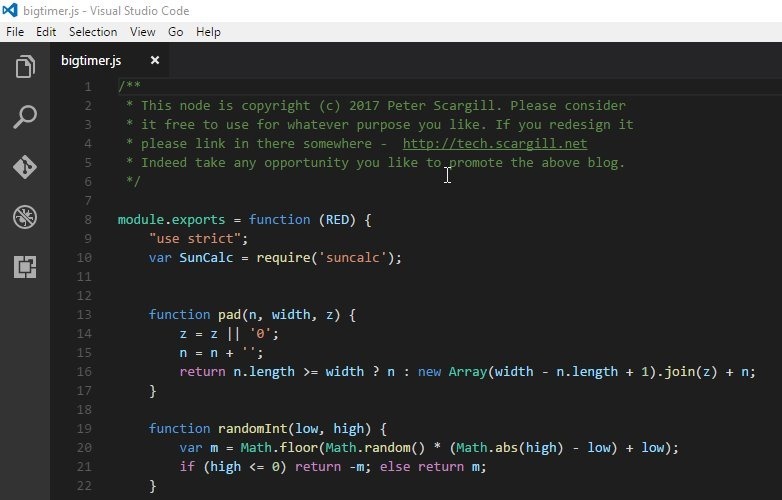Screen dimensions: 782x500
Task: Close the bigtimer.js tab
Action: [155, 60]
